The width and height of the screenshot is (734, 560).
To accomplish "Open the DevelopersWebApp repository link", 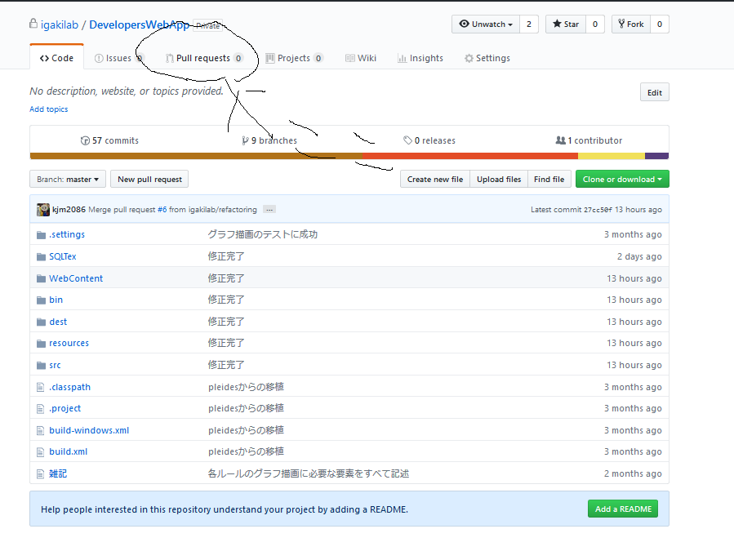I will [x=140, y=24].
